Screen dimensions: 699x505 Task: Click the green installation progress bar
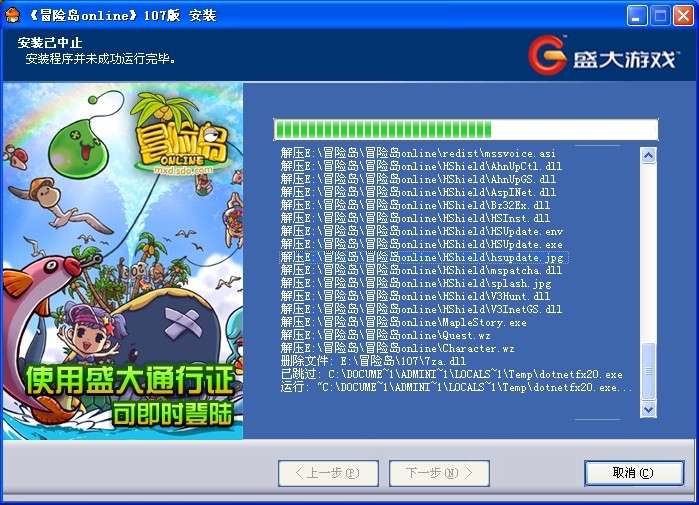tap(465, 130)
